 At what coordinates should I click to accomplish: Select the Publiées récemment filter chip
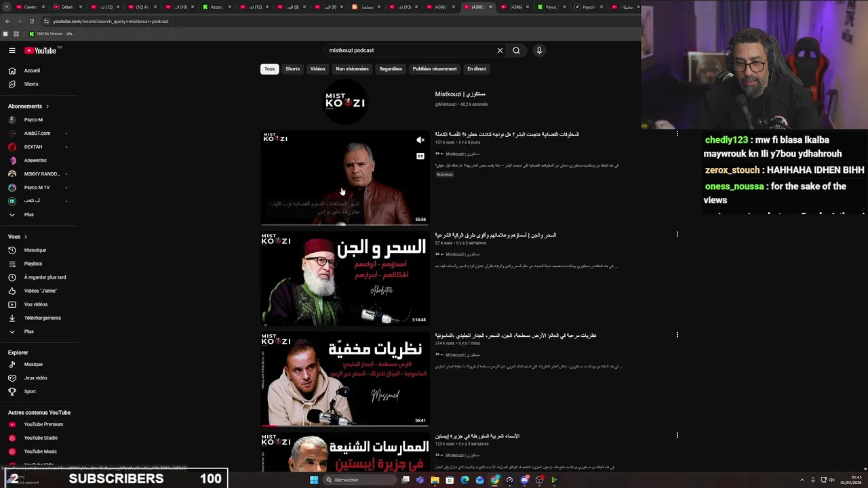[435, 68]
